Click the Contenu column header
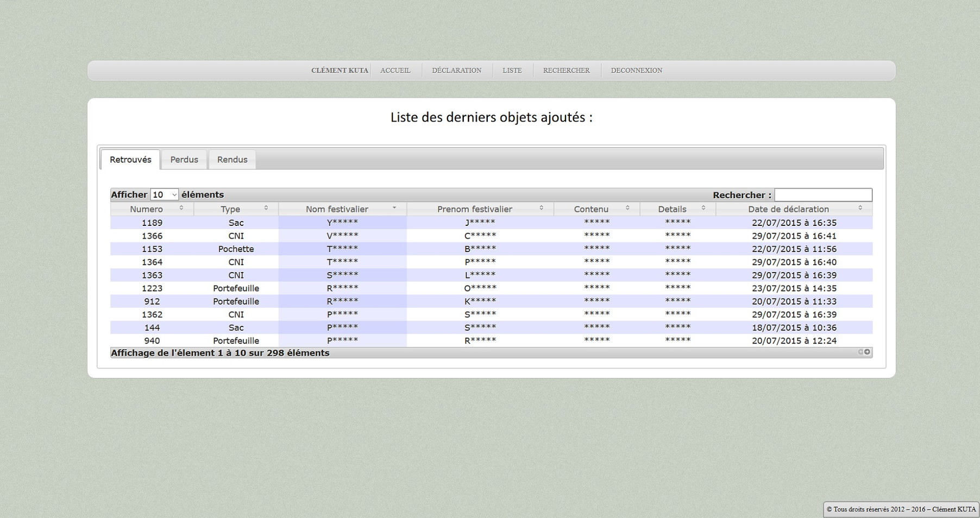Viewport: 980px width, 518px height. 597,209
